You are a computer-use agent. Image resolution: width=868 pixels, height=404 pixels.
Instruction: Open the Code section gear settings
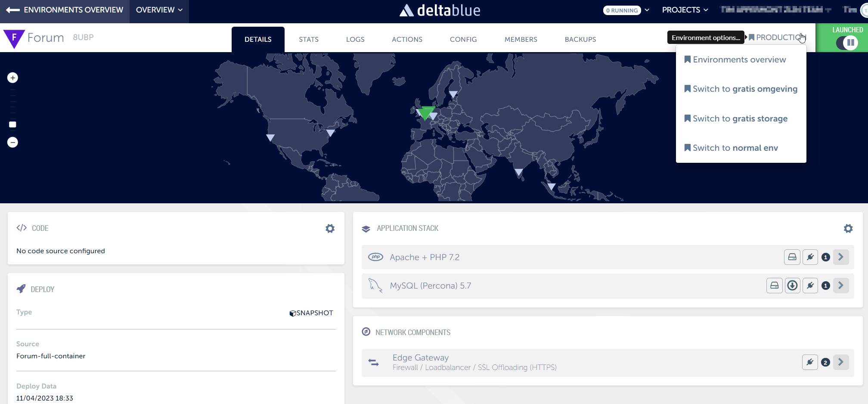[330, 229]
